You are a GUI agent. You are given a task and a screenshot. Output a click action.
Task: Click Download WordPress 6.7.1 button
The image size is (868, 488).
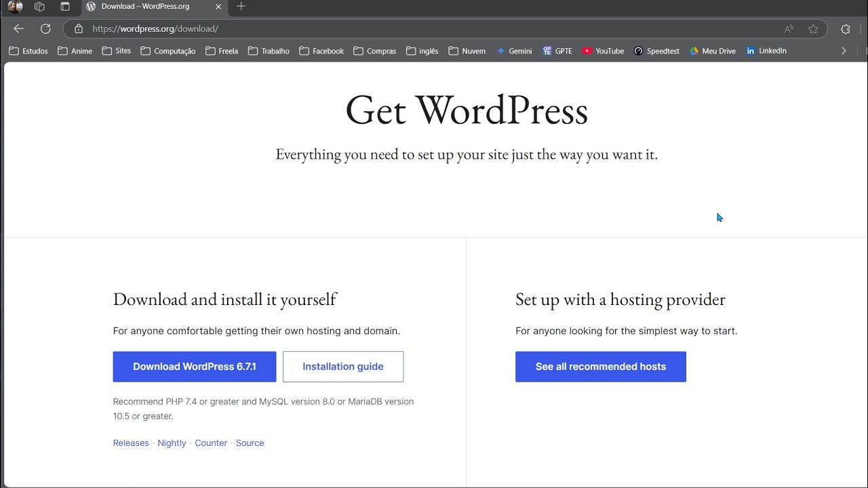pyautogui.click(x=195, y=367)
